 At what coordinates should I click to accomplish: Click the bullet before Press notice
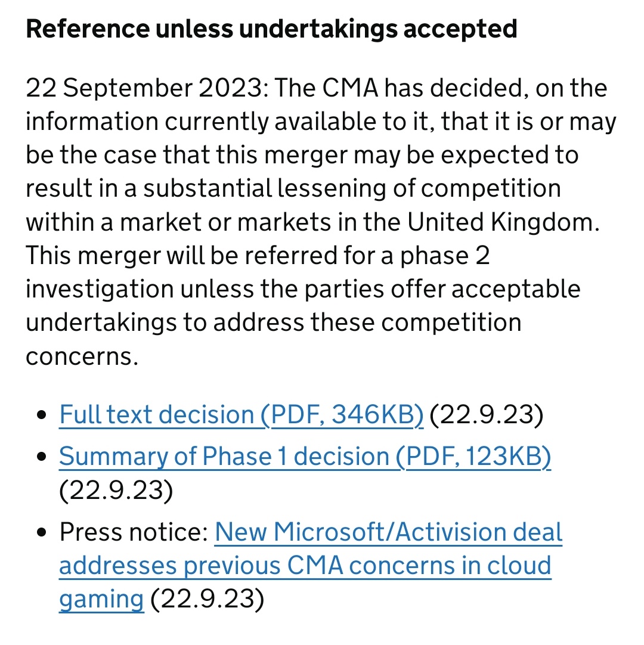tap(42, 532)
